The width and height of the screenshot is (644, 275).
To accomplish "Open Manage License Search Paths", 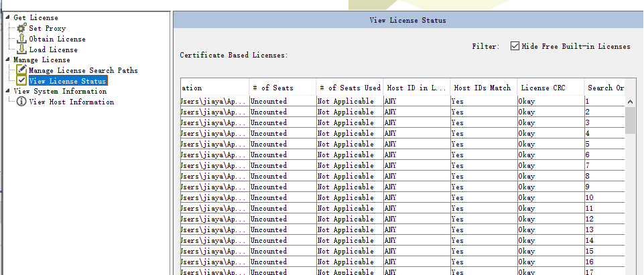I will [83, 70].
